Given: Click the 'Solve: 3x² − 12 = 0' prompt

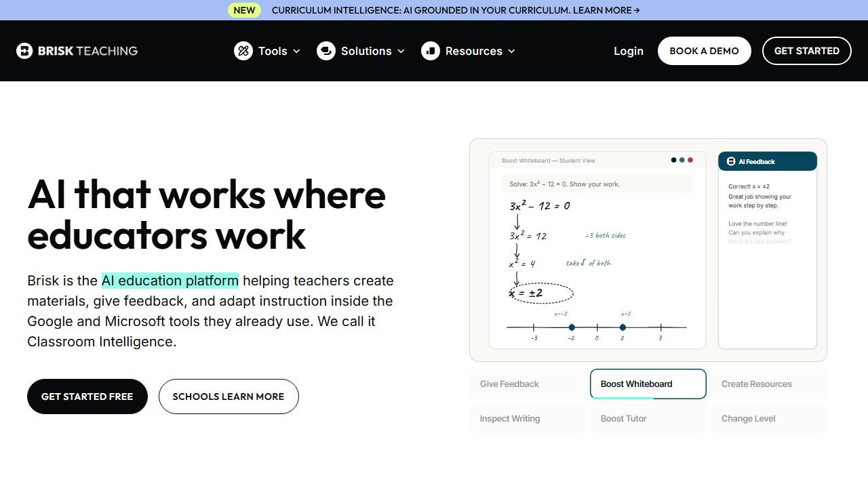Looking at the screenshot, I should 597,184.
